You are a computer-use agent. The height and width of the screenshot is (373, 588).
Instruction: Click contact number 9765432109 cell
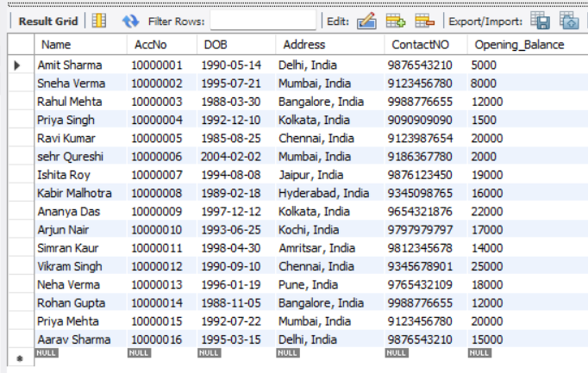coord(426,284)
